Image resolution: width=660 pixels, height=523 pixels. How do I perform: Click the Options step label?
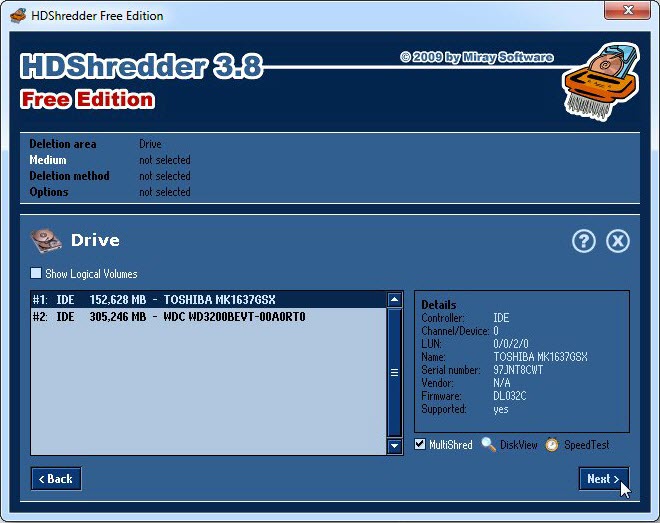49,192
